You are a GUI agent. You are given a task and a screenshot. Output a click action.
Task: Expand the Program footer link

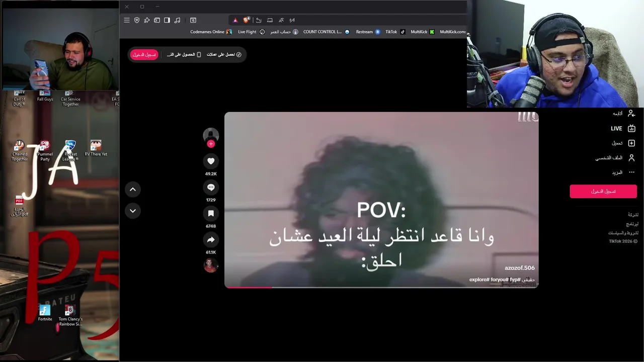[x=632, y=224]
